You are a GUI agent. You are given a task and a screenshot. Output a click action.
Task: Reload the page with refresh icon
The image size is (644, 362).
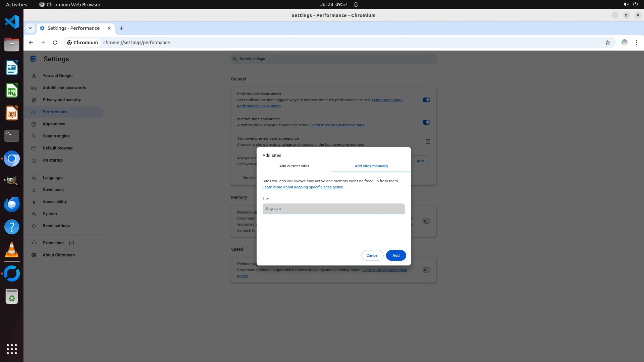click(55, 43)
